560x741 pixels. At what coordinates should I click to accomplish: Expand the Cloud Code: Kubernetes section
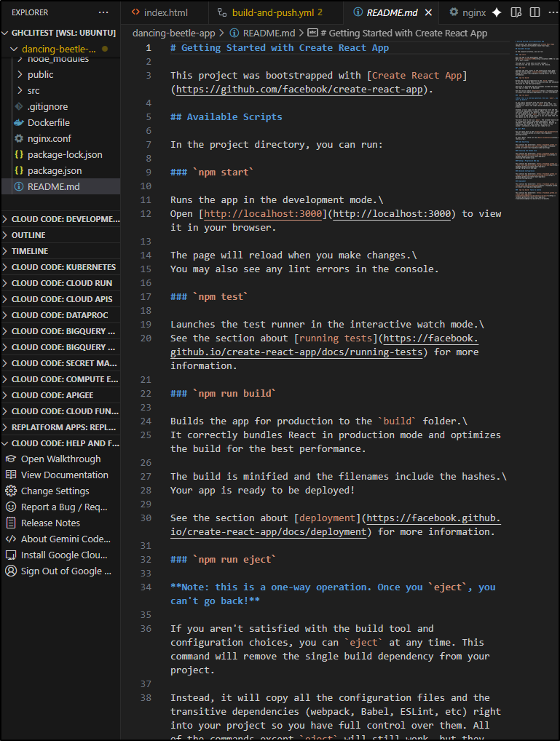pyautogui.click(x=63, y=267)
